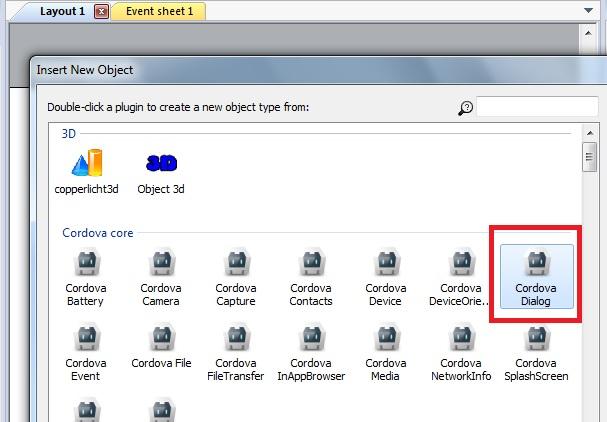Pick the Cordova FileTransfer plugin

(236, 353)
